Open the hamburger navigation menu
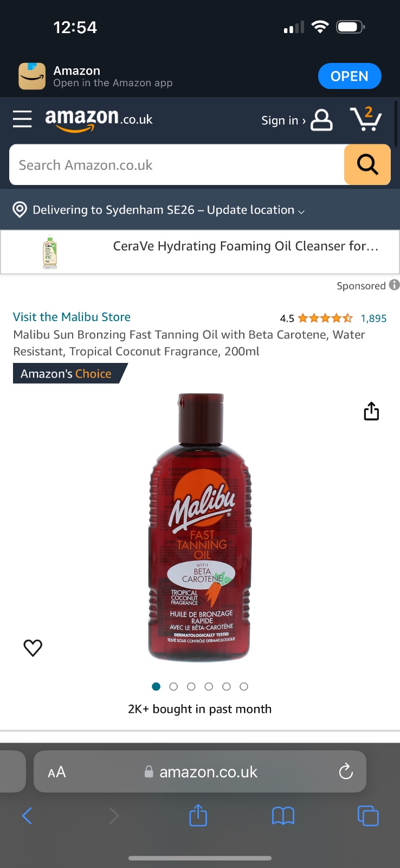 [22, 119]
